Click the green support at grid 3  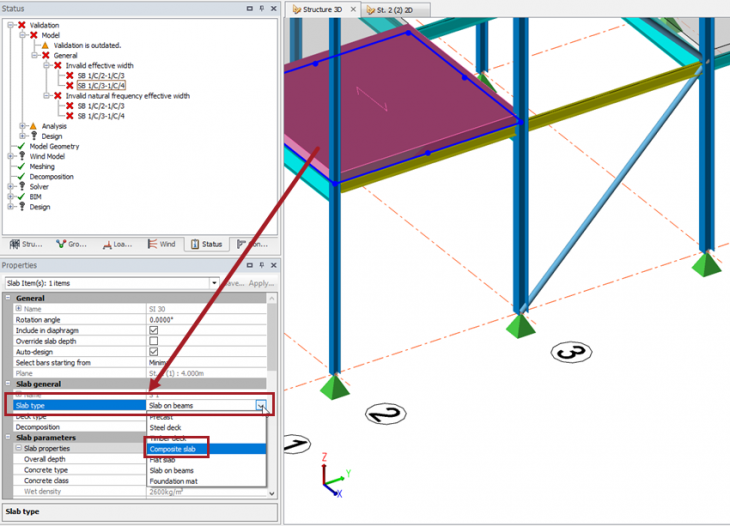point(519,326)
